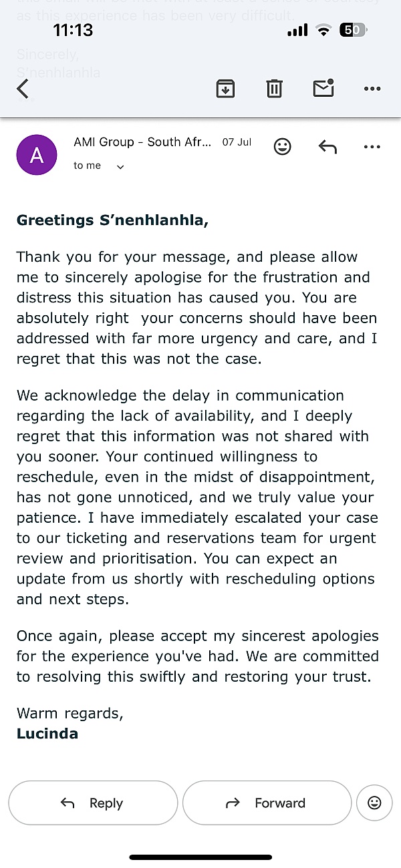401x868 pixels.
Task: Tap the purple "A" sender avatar
Action: tap(37, 155)
